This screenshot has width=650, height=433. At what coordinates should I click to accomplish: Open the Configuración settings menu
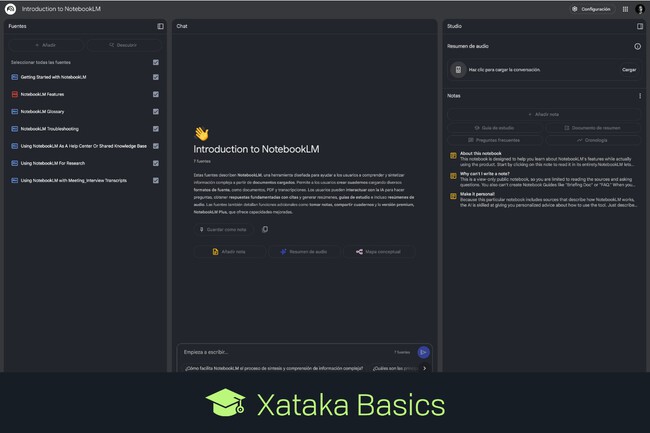pos(591,9)
